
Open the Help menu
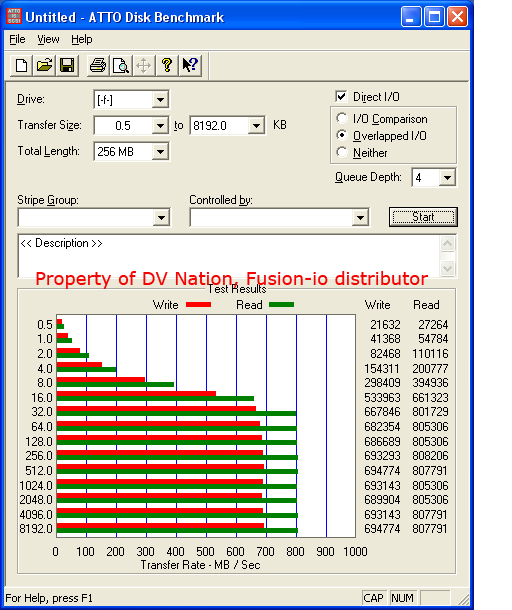pyautogui.click(x=82, y=39)
